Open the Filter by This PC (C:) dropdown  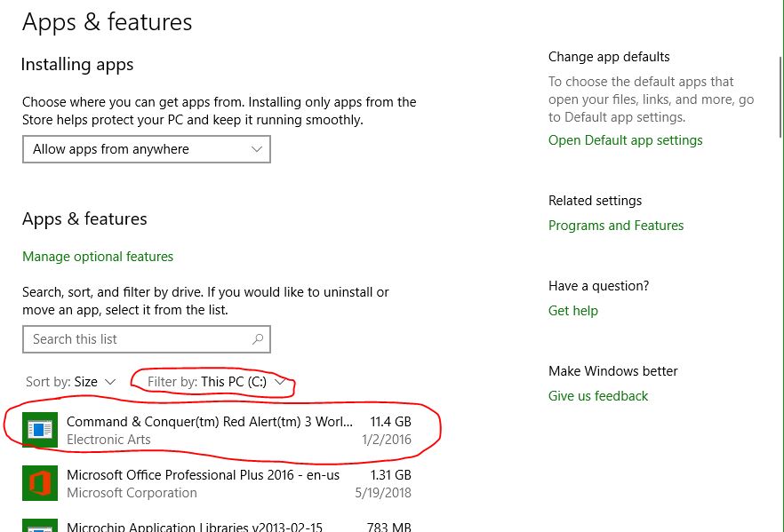point(216,382)
